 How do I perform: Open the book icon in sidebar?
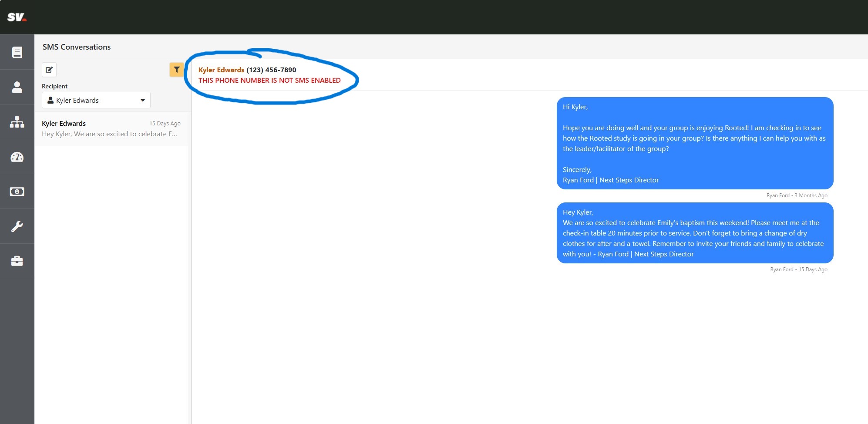[17, 52]
